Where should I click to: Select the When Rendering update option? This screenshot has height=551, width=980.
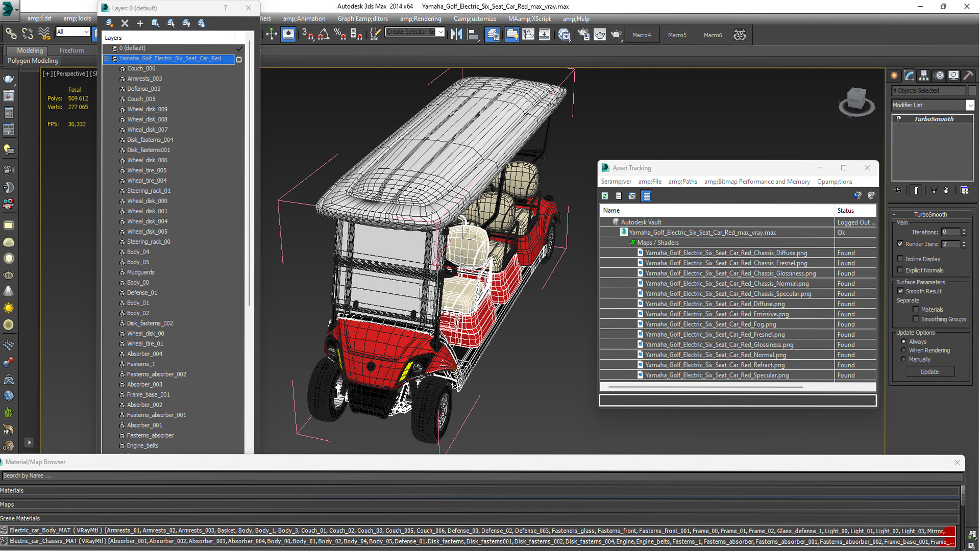[x=903, y=350]
